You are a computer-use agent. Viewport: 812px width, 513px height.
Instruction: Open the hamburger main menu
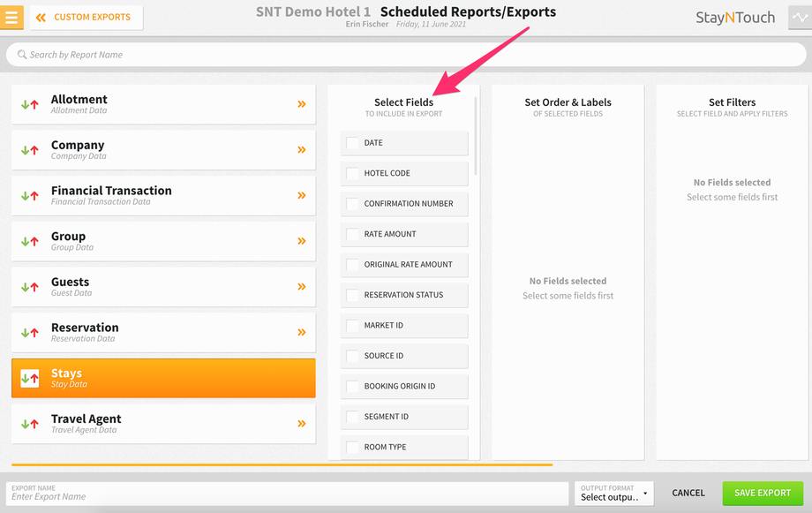[11, 17]
